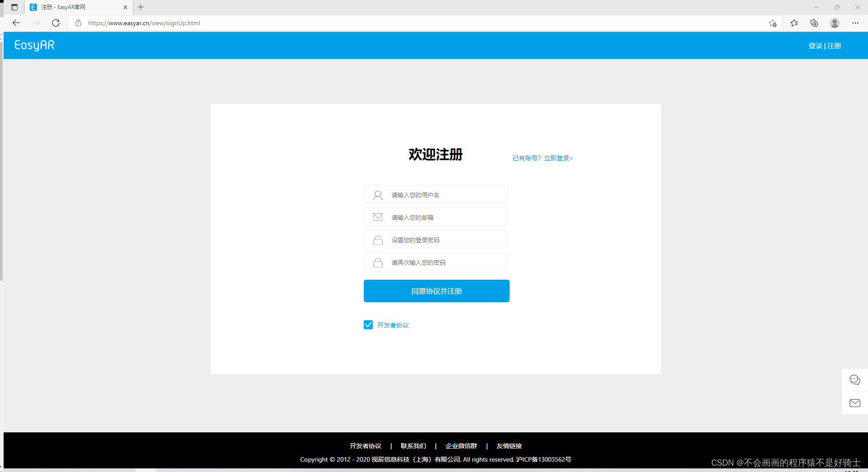Click the mail contact icon on right edge
The height and width of the screenshot is (472, 868).
click(x=854, y=403)
